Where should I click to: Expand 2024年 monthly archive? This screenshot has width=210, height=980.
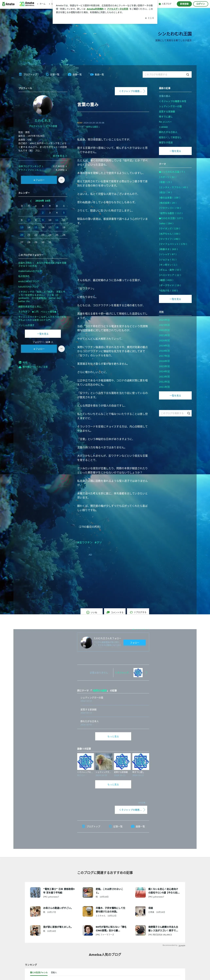164,320
